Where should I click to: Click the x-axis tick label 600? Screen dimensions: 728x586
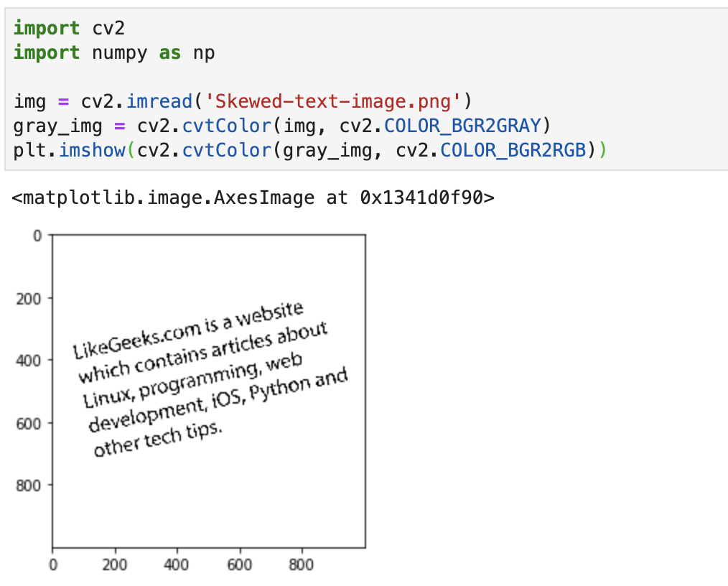239,564
